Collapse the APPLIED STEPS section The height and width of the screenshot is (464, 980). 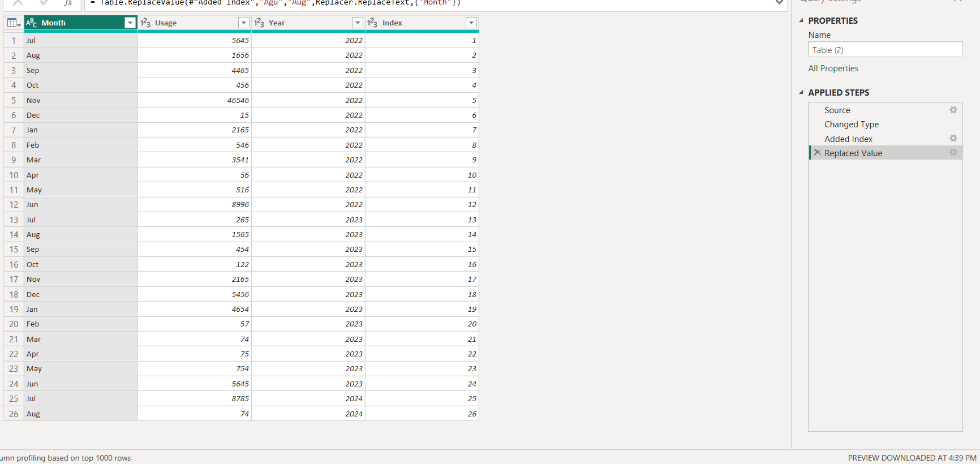[801, 92]
